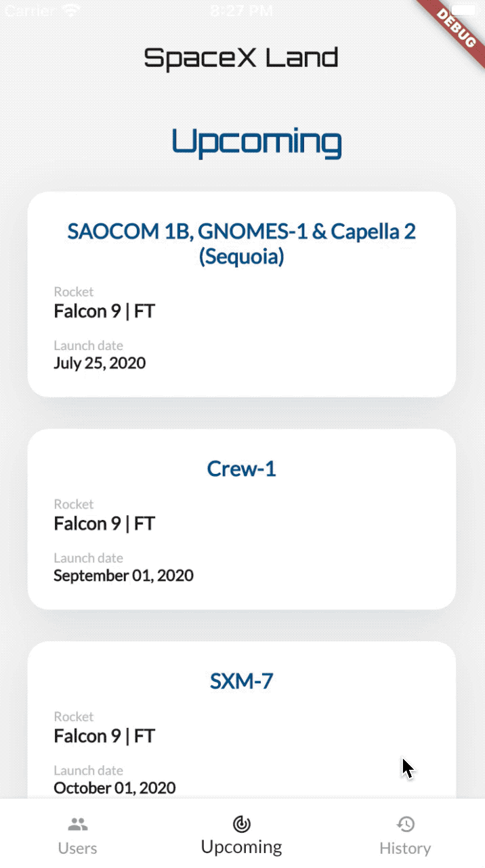Image resolution: width=485 pixels, height=868 pixels.
Task: Open the SAOCOM 1B, GNOMES-1 launch card title
Action: pyautogui.click(x=242, y=244)
